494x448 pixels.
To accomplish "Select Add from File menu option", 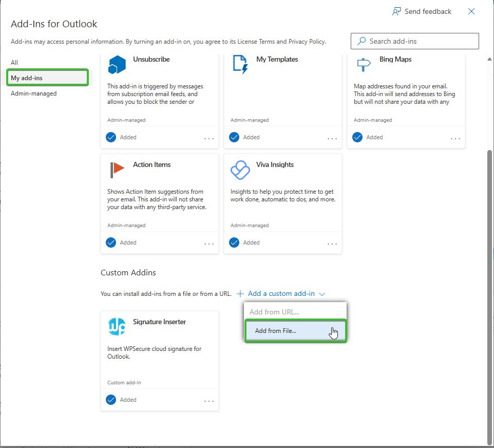I will 276,331.
